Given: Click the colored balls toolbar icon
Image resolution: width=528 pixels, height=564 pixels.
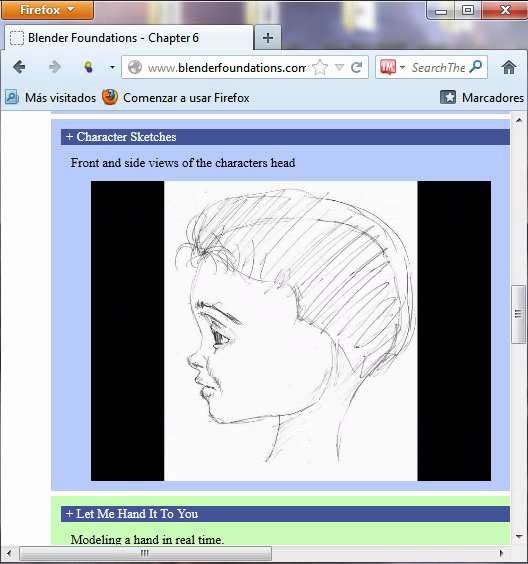Looking at the screenshot, I should click(x=88, y=67).
